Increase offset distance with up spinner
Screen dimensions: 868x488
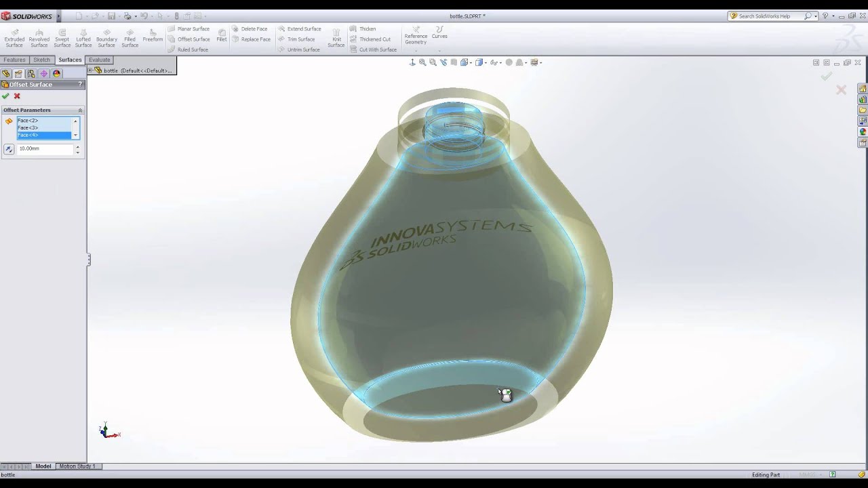[77, 146]
